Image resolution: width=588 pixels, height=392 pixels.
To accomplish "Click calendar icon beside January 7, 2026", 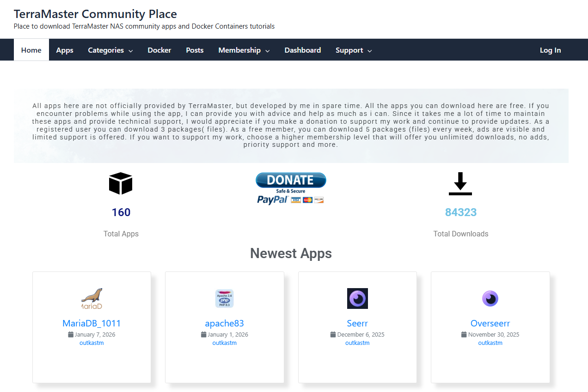I will [71, 334].
